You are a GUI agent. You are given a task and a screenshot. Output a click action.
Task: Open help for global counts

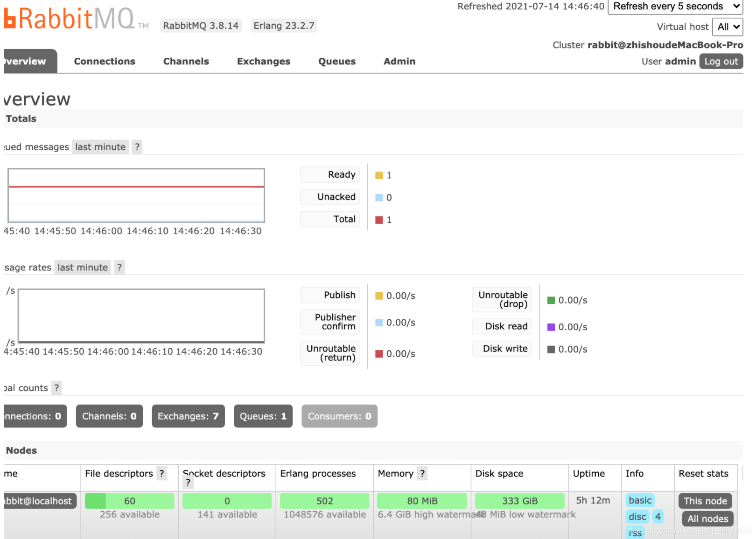(x=56, y=388)
